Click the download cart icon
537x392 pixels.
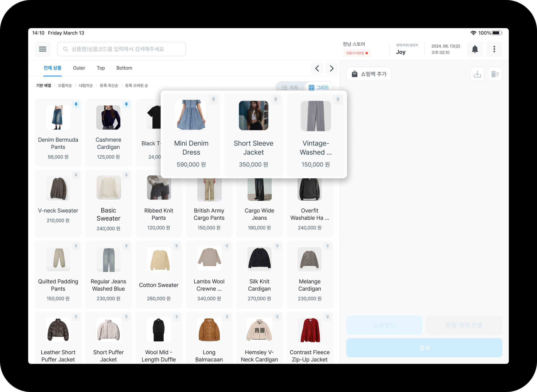pyautogui.click(x=477, y=74)
